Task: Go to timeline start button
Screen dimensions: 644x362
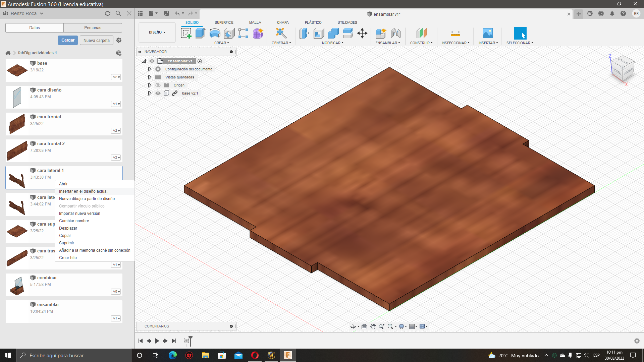Action: (x=141, y=341)
